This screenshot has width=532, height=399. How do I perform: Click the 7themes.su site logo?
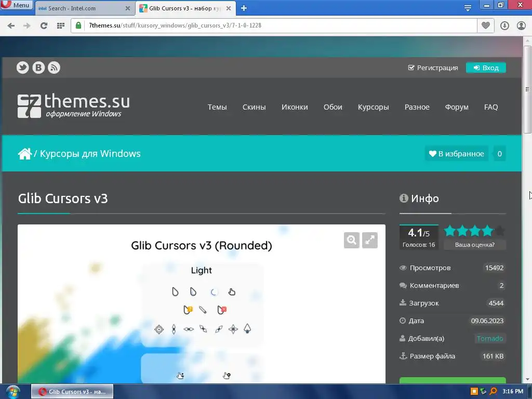(x=74, y=105)
